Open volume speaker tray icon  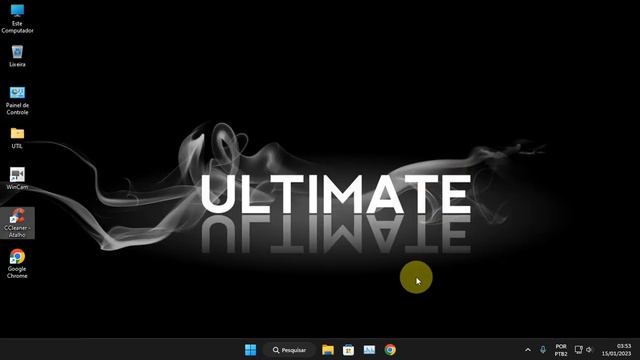pyautogui.click(x=589, y=350)
